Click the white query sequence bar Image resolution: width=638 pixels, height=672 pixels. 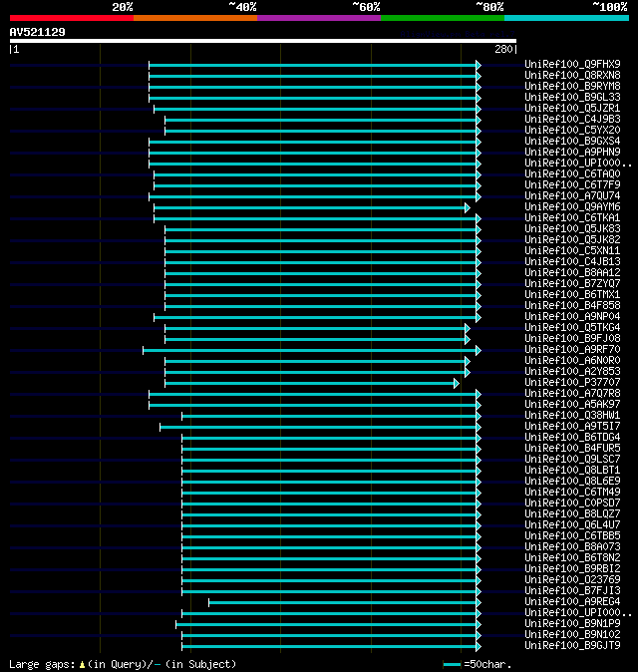(x=263, y=41)
